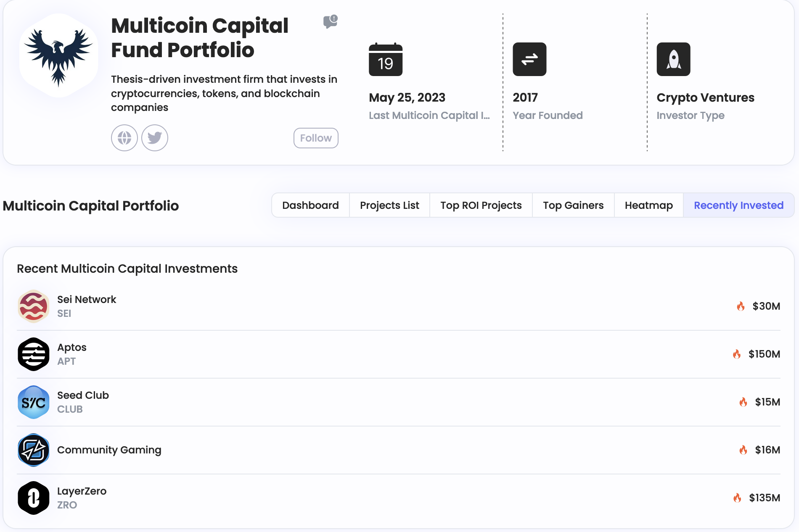The image size is (799, 532).
Task: Click the APT ticker text
Action: point(66,361)
